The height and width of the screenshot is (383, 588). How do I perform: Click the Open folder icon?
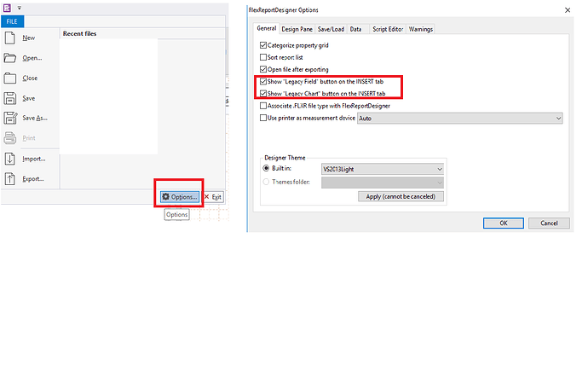(9, 58)
